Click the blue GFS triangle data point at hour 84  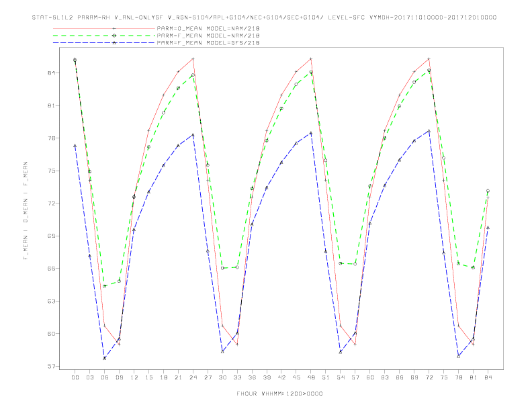(x=488, y=228)
